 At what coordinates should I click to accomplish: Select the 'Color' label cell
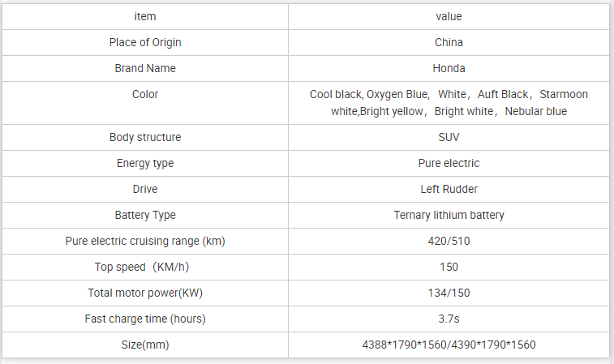pyautogui.click(x=145, y=103)
